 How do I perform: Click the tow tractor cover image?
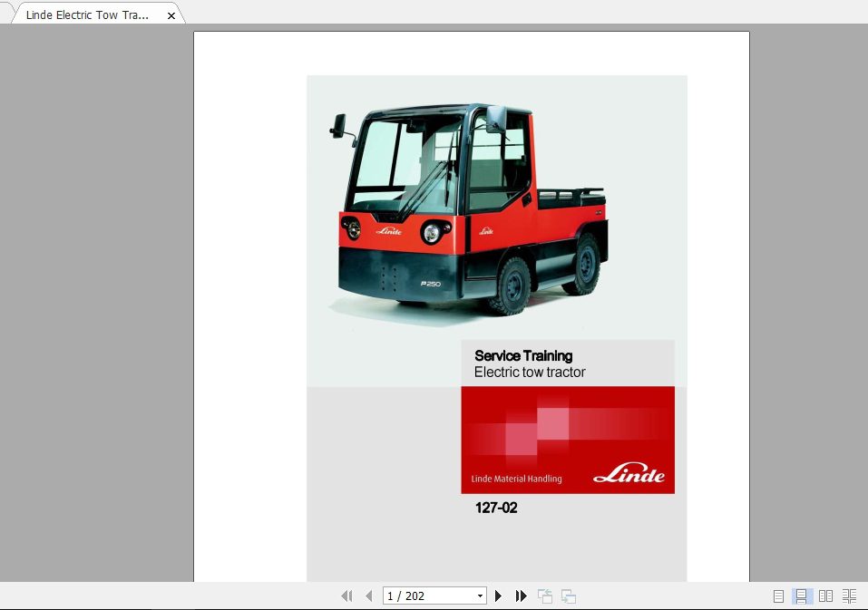[472, 208]
